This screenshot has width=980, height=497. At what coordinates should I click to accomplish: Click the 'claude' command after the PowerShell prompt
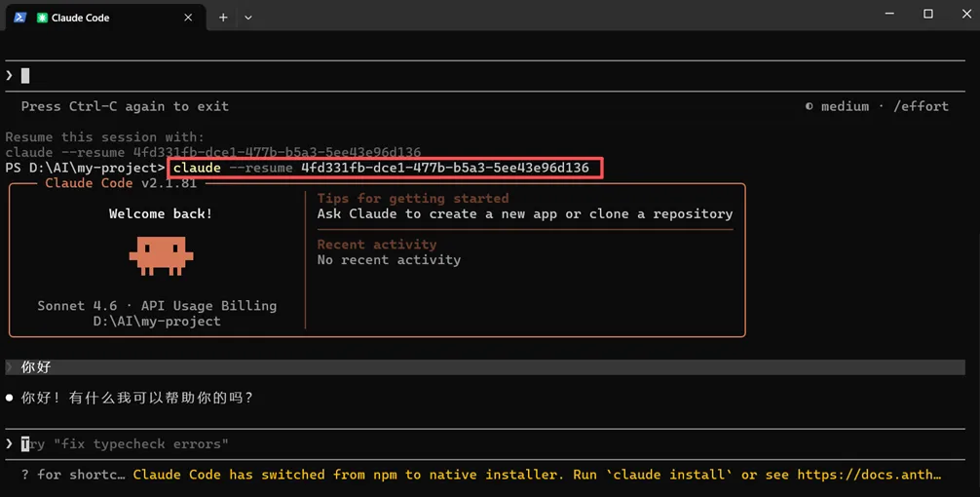197,168
